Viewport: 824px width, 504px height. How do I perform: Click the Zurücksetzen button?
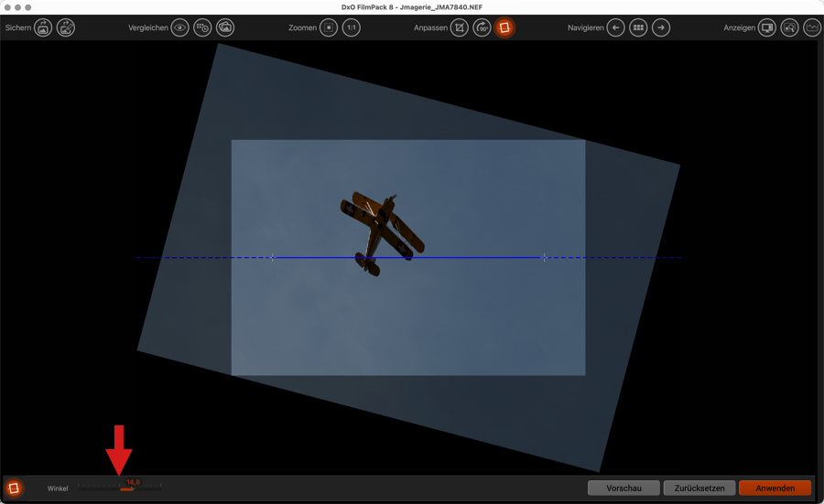click(699, 488)
